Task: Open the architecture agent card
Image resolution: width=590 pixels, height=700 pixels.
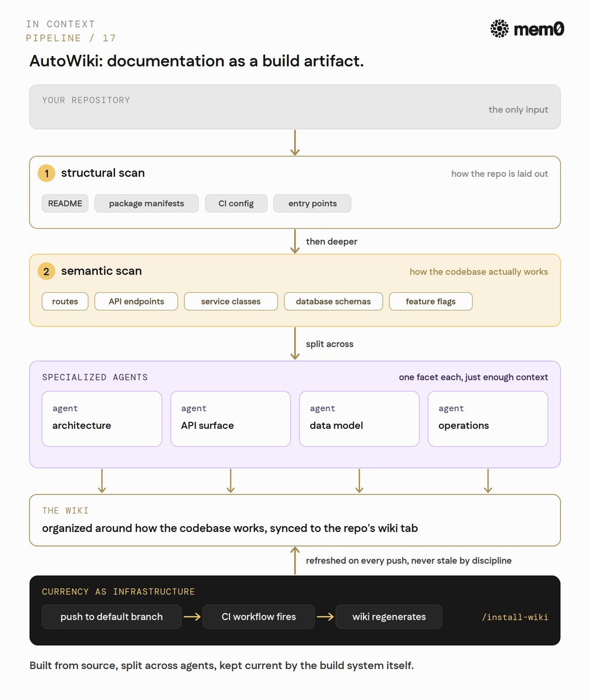Action: pyautogui.click(x=102, y=419)
